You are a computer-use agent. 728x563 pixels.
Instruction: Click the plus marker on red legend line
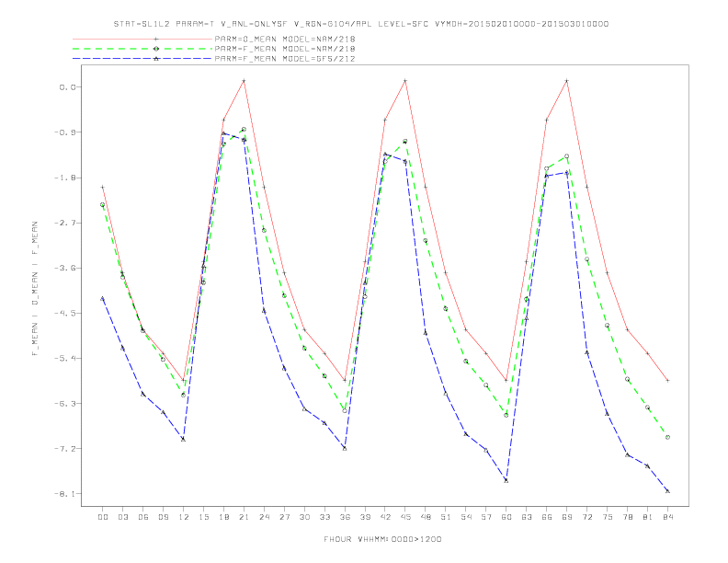click(156, 39)
